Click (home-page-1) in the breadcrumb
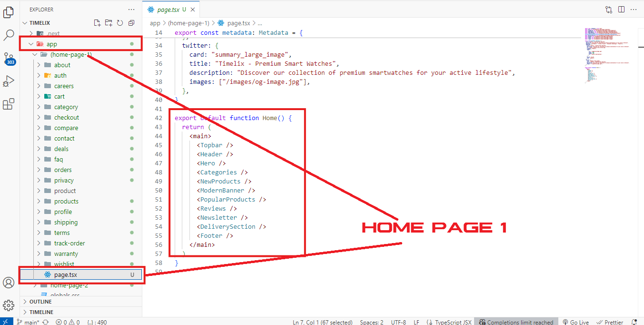 tap(188, 23)
